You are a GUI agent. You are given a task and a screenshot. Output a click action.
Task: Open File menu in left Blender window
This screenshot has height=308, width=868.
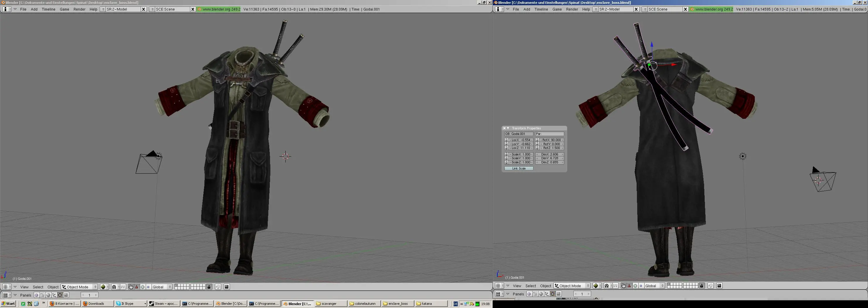[23, 9]
